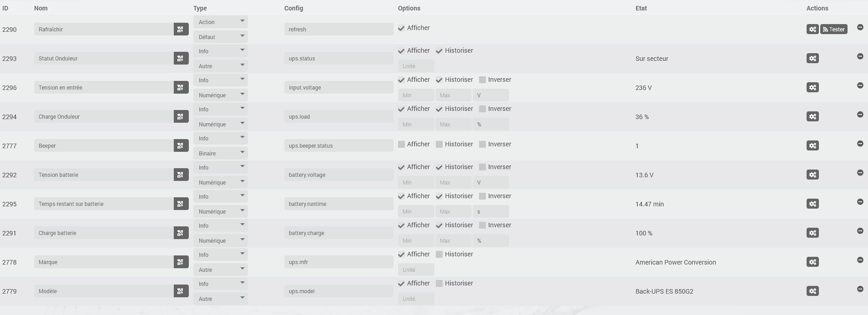Toggle Inverser for Tension batterie

click(x=482, y=167)
